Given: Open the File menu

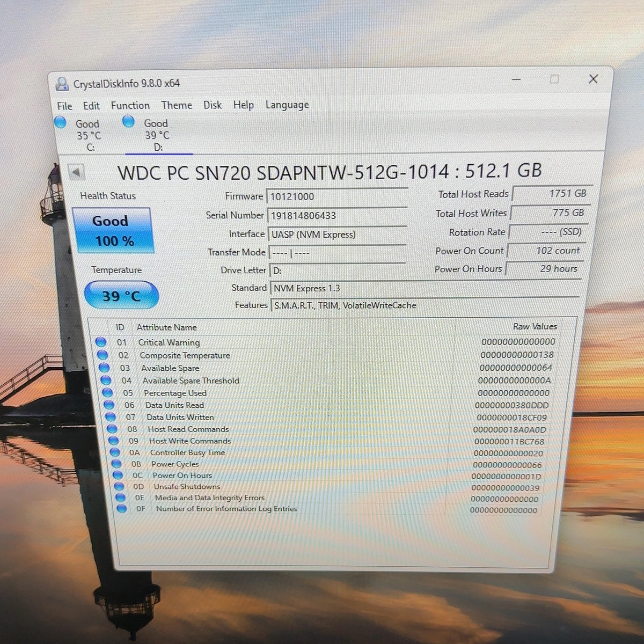Looking at the screenshot, I should [x=64, y=106].
